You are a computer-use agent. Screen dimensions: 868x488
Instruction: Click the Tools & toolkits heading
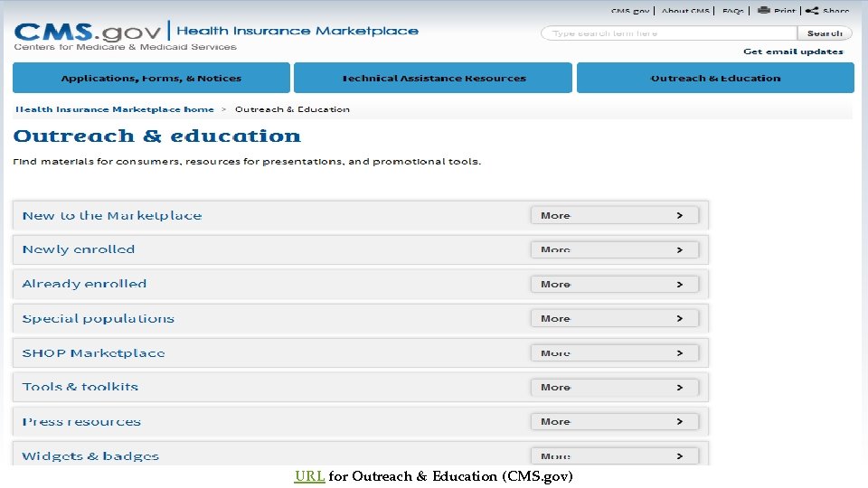click(x=80, y=387)
